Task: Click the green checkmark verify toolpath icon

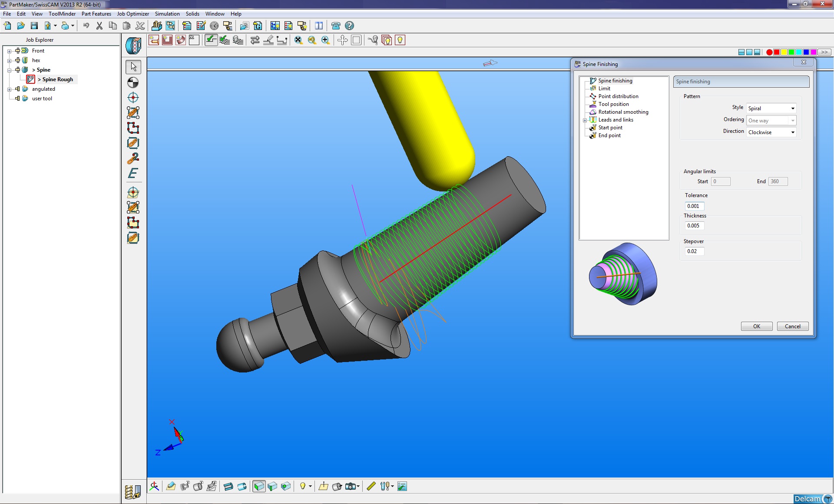Action: (211, 40)
